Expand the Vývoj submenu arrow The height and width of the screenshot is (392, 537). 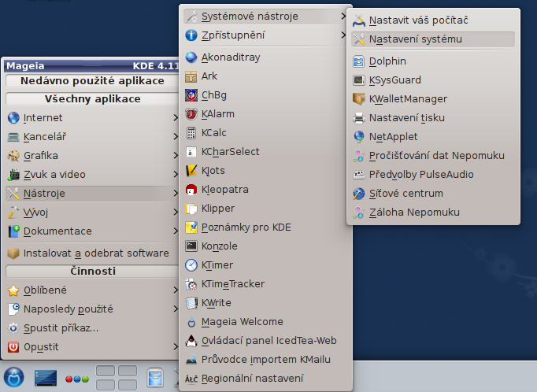click(176, 213)
